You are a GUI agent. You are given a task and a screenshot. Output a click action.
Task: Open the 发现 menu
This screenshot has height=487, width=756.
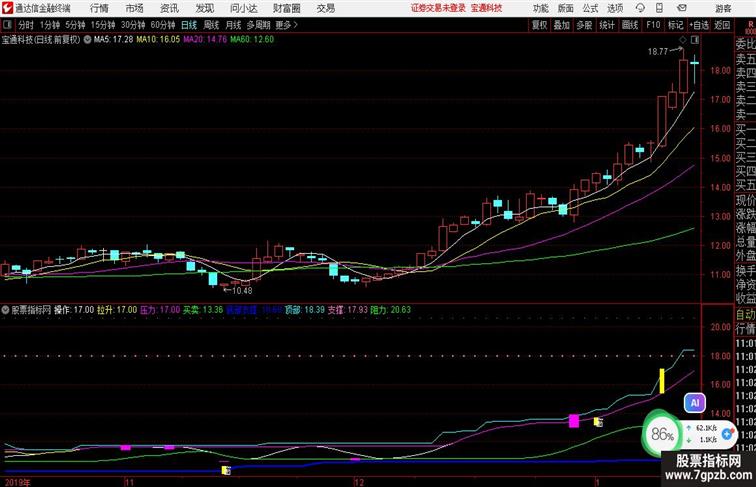click(204, 8)
